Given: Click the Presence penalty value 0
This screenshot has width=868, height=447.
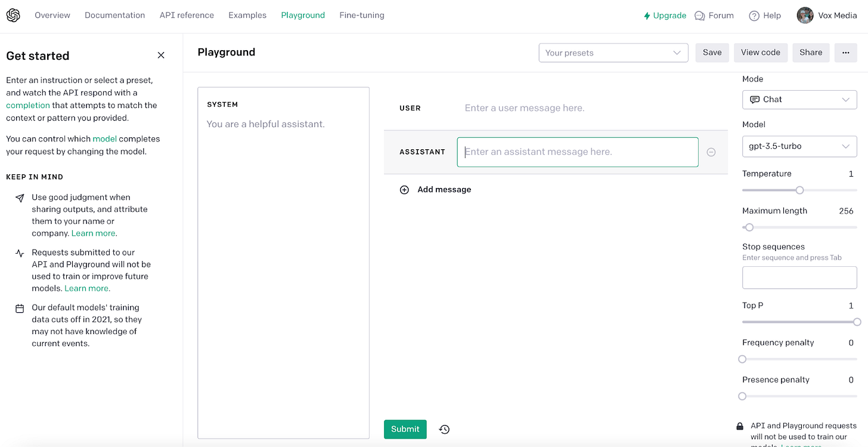Looking at the screenshot, I should click(x=851, y=380).
